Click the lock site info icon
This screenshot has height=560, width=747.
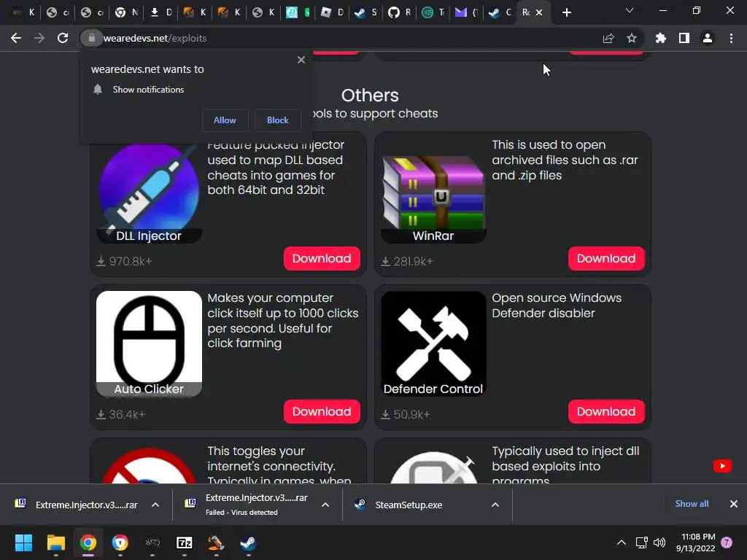91,38
